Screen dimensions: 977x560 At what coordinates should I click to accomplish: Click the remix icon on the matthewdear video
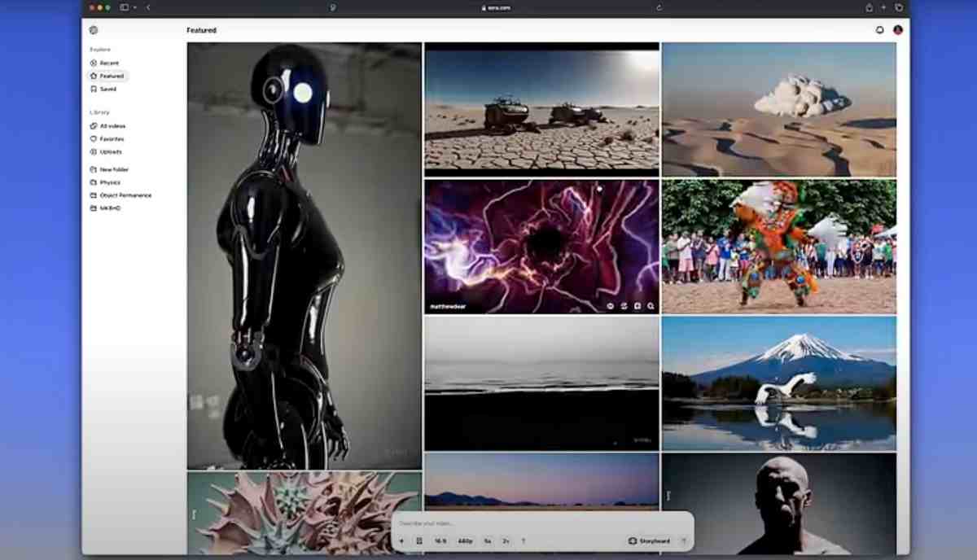[624, 304]
